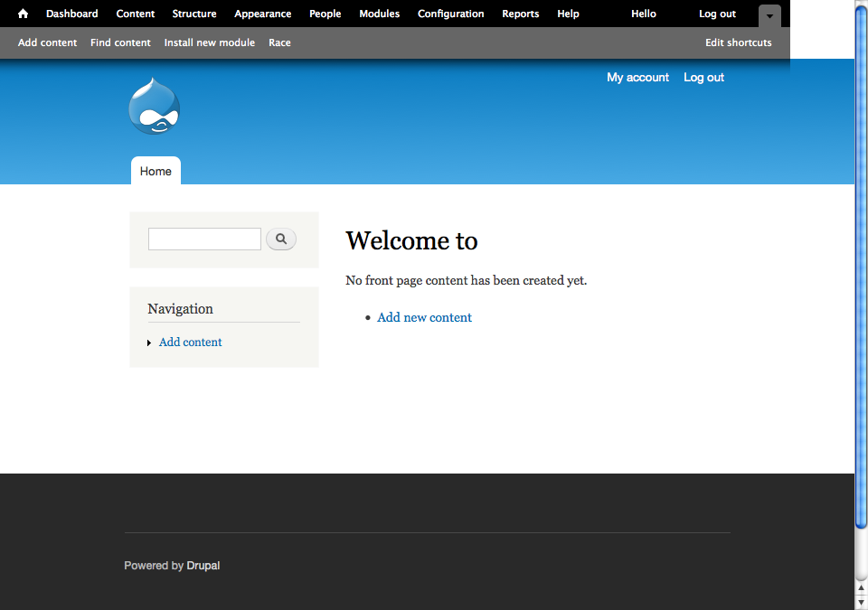The width and height of the screenshot is (868, 610).
Task: Open the Modules admin page
Action: (379, 14)
